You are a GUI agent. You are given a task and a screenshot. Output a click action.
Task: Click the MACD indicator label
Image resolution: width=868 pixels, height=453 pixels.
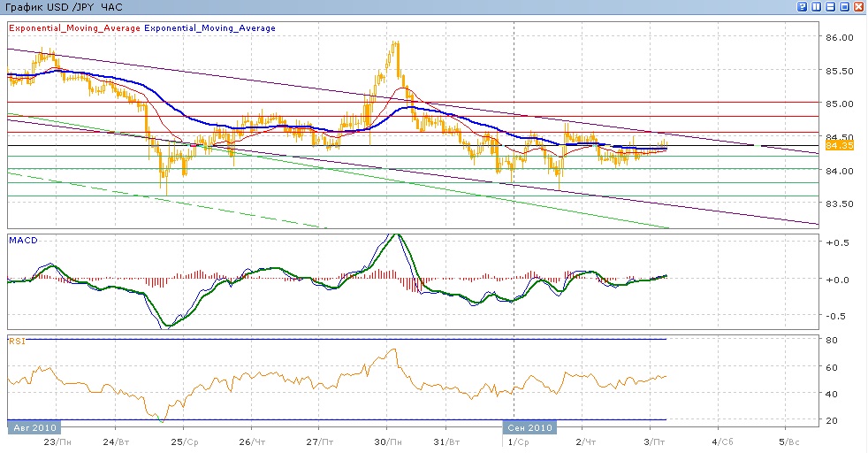click(x=21, y=240)
